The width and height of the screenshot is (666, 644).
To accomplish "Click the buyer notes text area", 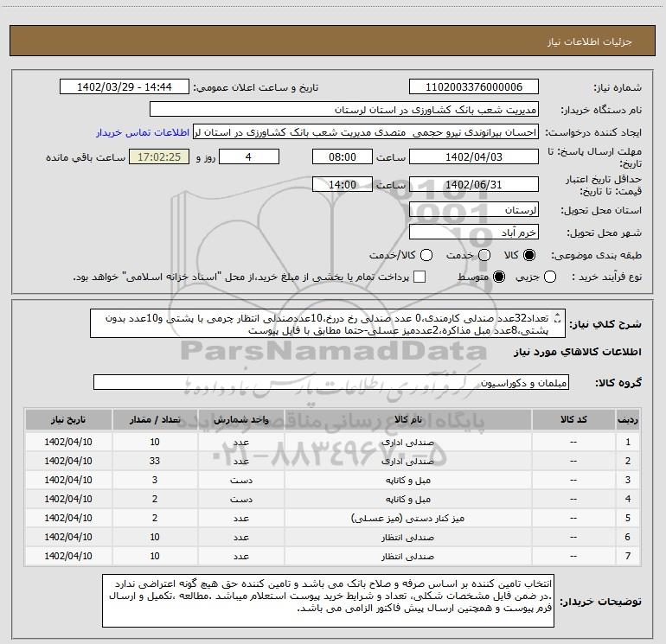I will click(x=328, y=600).
